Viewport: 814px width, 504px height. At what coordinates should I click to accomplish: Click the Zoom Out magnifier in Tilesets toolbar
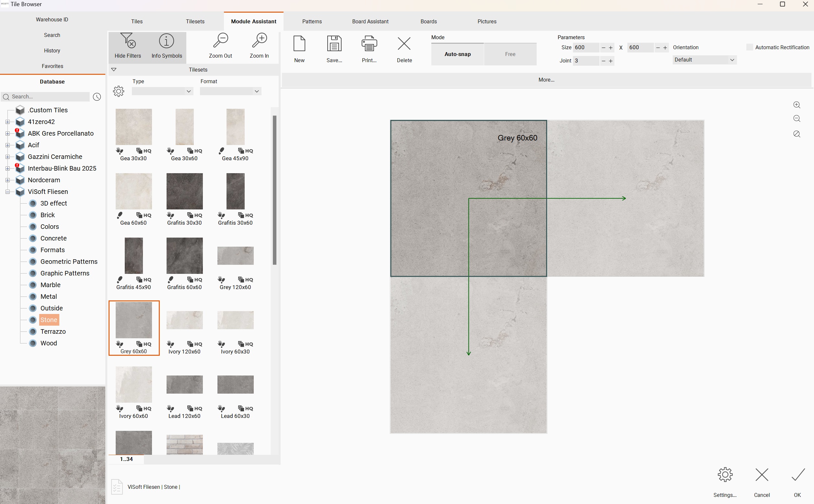click(x=221, y=41)
